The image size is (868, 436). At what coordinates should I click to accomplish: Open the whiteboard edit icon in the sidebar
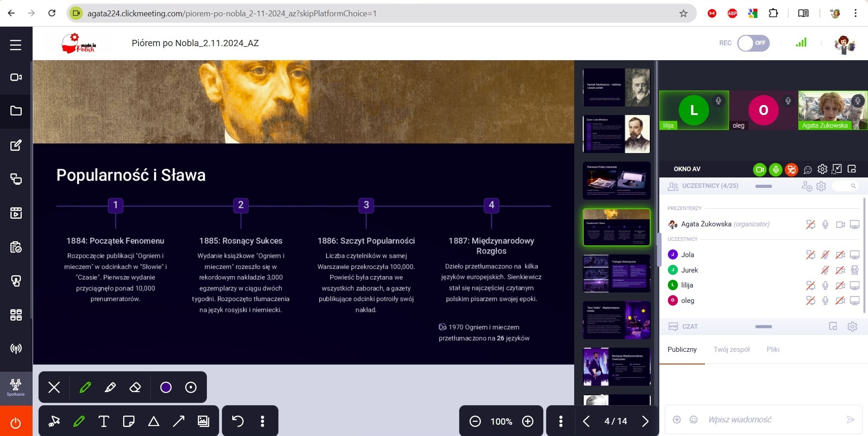point(16,145)
